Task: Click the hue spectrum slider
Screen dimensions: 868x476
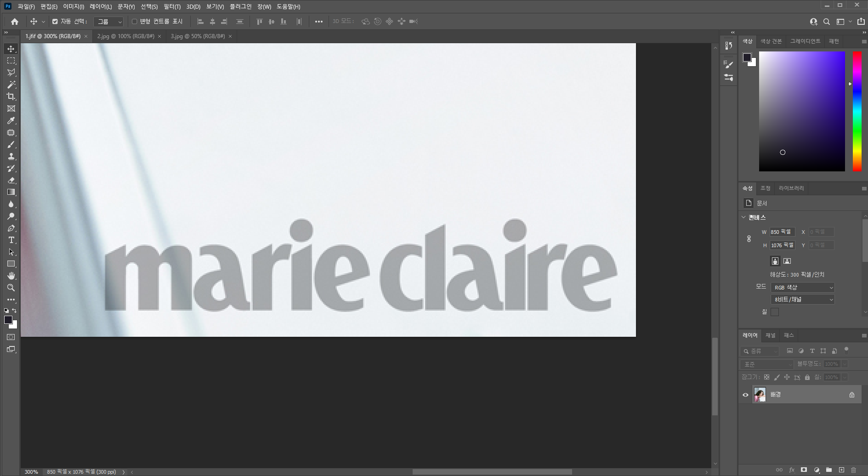Action: 857,111
